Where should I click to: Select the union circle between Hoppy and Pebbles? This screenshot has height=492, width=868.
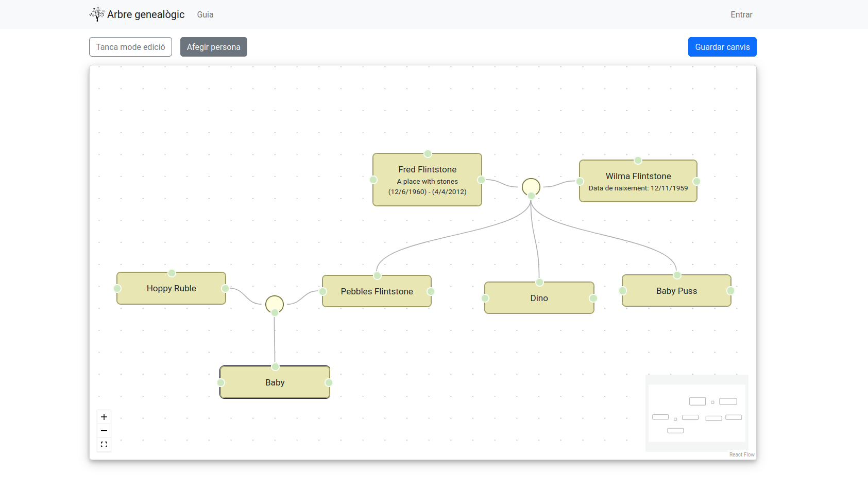coord(274,304)
